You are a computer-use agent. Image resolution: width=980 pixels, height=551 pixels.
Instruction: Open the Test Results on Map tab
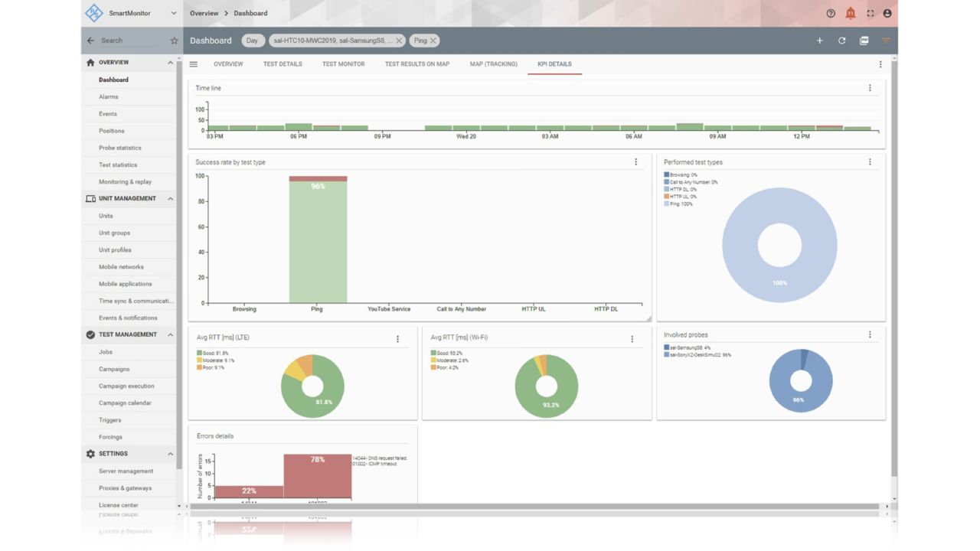click(x=416, y=64)
